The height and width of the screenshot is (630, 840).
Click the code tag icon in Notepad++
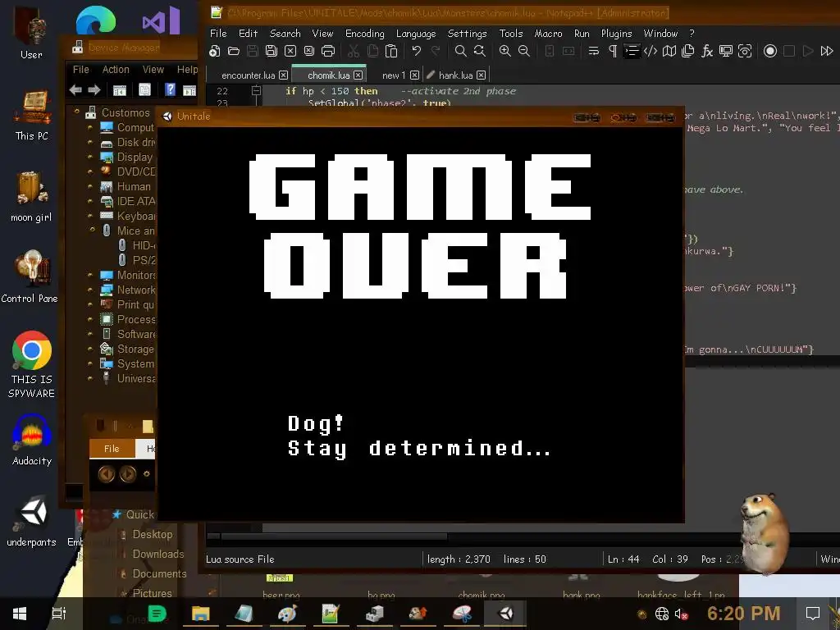pyautogui.click(x=651, y=51)
